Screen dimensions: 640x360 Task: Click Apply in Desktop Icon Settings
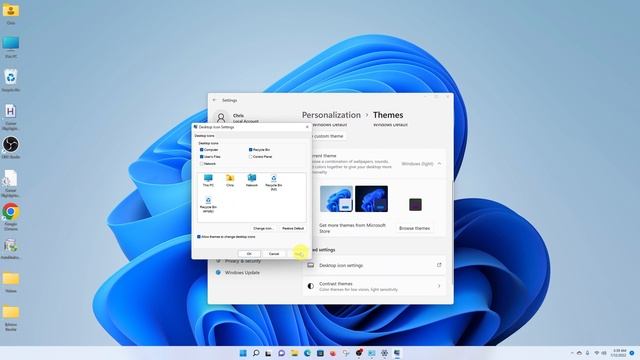point(299,254)
